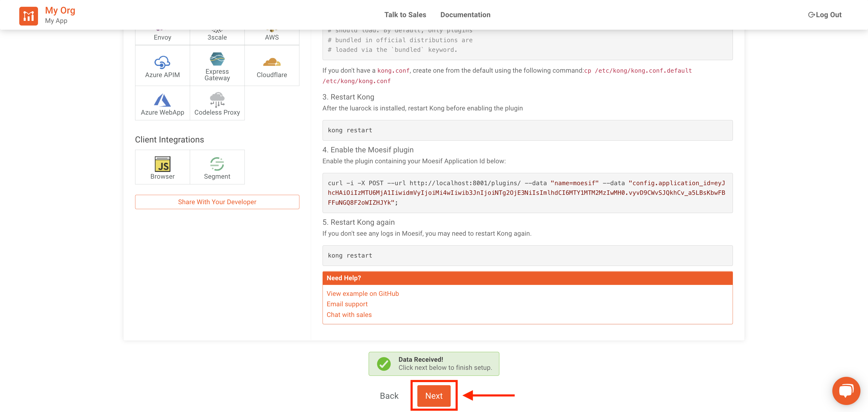
Task: Go Back to previous step
Action: tap(389, 396)
